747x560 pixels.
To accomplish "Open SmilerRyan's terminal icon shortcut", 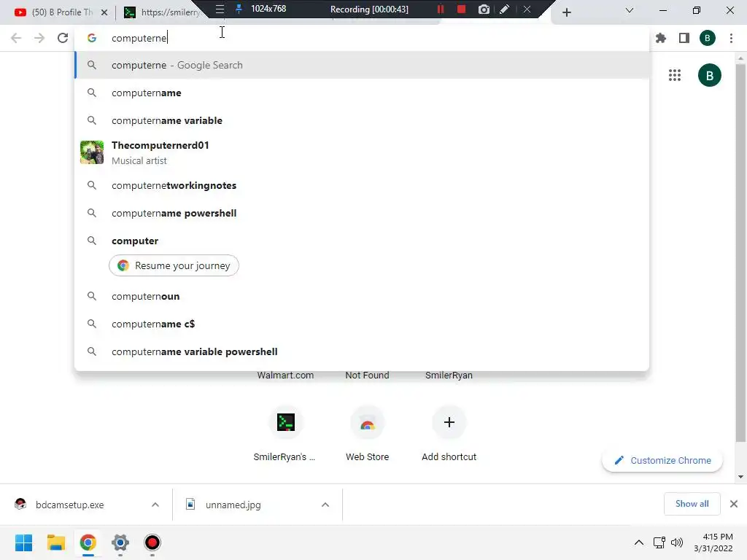I will [x=285, y=422].
